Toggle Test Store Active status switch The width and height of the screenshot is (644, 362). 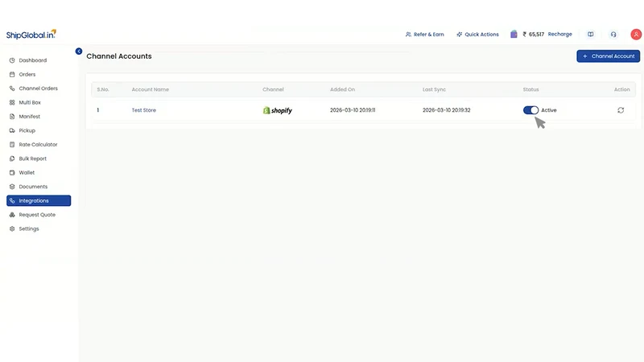coord(530,110)
